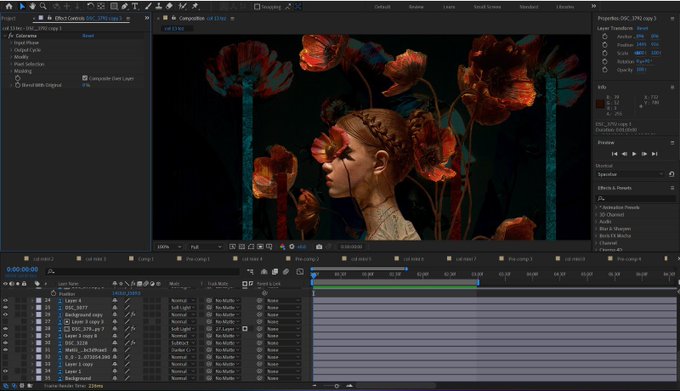Screen dimensions: 680x391
Task: Click the snapshot camera icon in viewer
Action: tap(319, 247)
